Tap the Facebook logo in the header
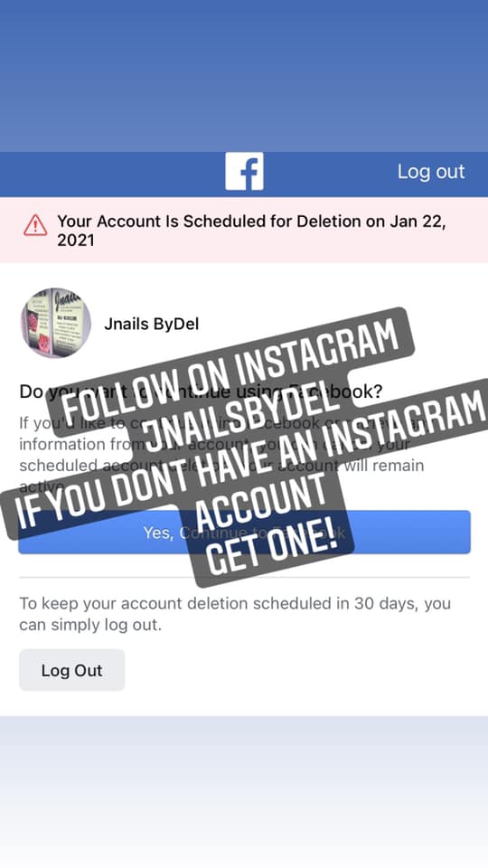Viewport: 488px width, 868px height. point(244,172)
